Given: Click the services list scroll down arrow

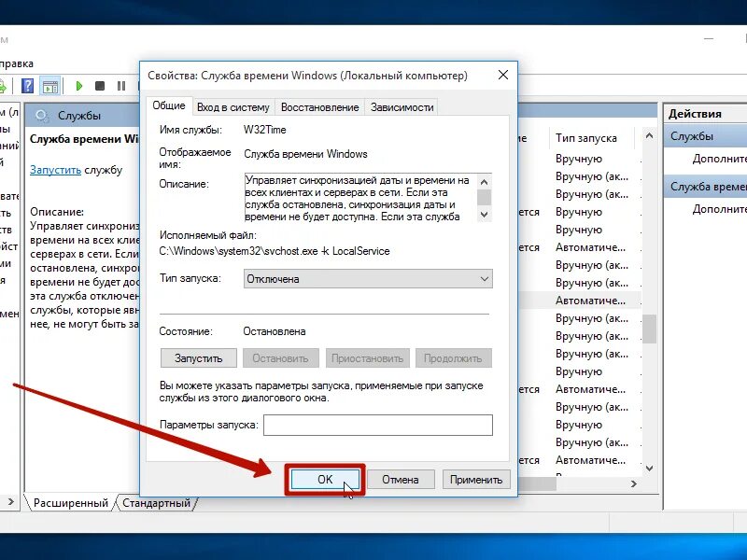Looking at the screenshot, I should click(x=649, y=469).
